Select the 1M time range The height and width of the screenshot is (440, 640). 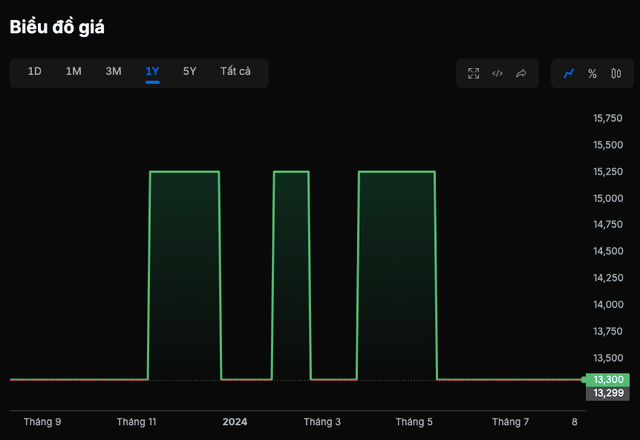point(74,71)
